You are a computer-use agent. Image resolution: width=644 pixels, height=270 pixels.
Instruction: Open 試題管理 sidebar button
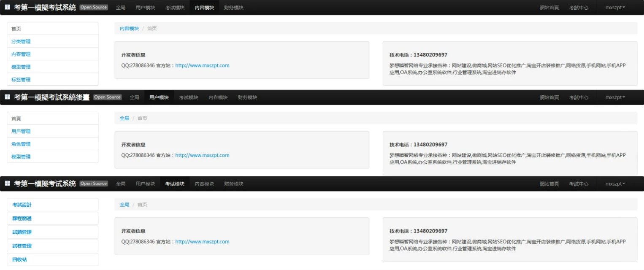click(22, 232)
